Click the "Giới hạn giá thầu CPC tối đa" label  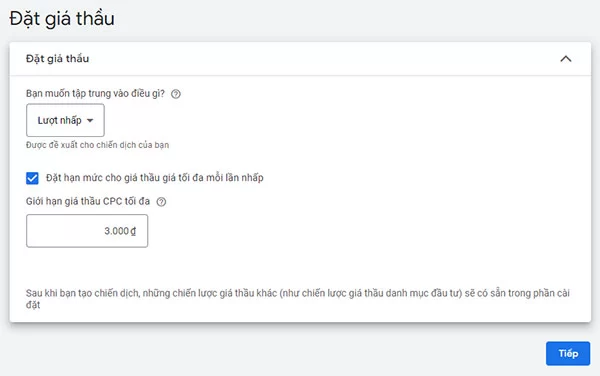click(x=88, y=201)
